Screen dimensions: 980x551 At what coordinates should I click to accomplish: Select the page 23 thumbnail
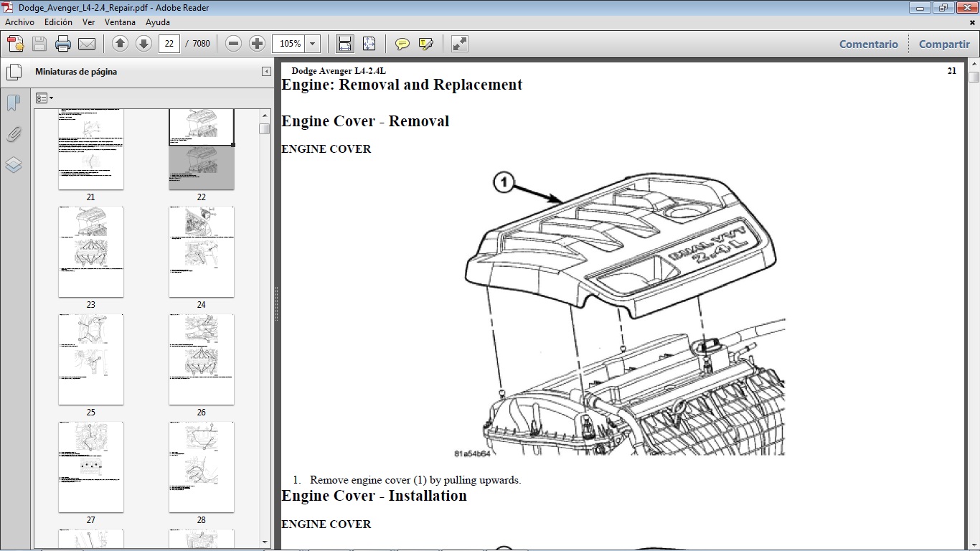click(x=91, y=252)
